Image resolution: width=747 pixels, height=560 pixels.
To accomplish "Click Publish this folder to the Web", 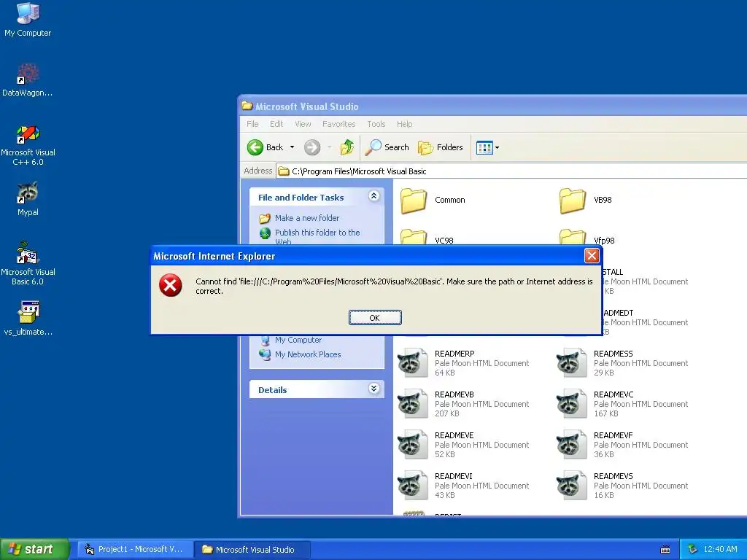I will pyautogui.click(x=317, y=237).
